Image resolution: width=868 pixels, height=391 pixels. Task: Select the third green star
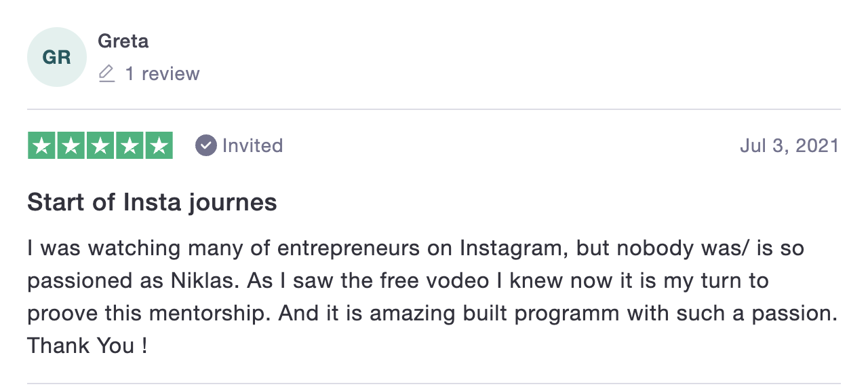[x=100, y=145]
